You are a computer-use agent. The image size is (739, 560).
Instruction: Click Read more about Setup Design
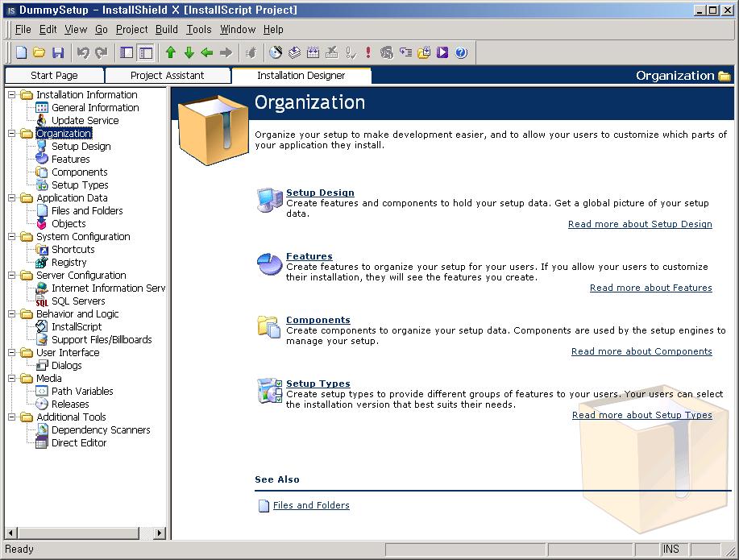(640, 224)
